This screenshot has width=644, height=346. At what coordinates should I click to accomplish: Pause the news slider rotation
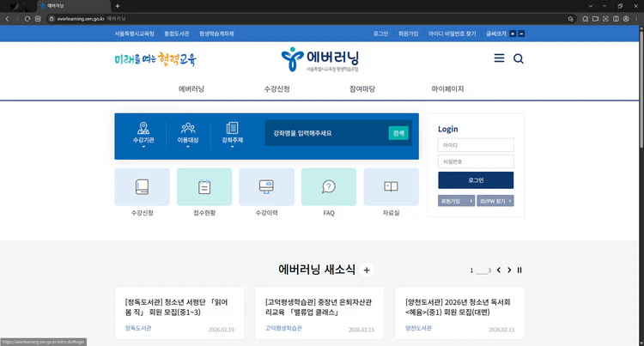click(519, 270)
